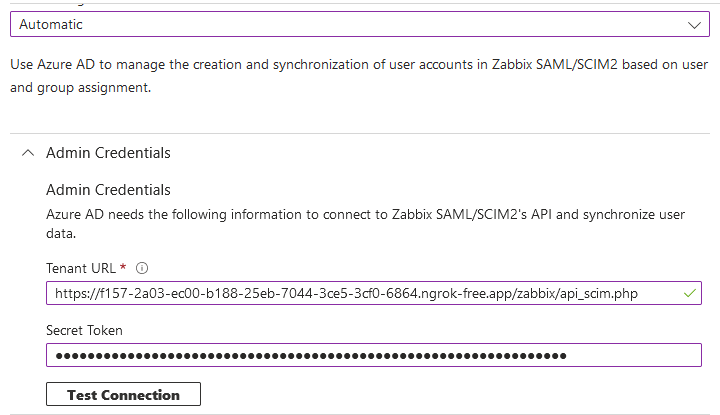Click the word 'data.' under Admin Credentials
The image size is (720, 415).
(x=61, y=234)
